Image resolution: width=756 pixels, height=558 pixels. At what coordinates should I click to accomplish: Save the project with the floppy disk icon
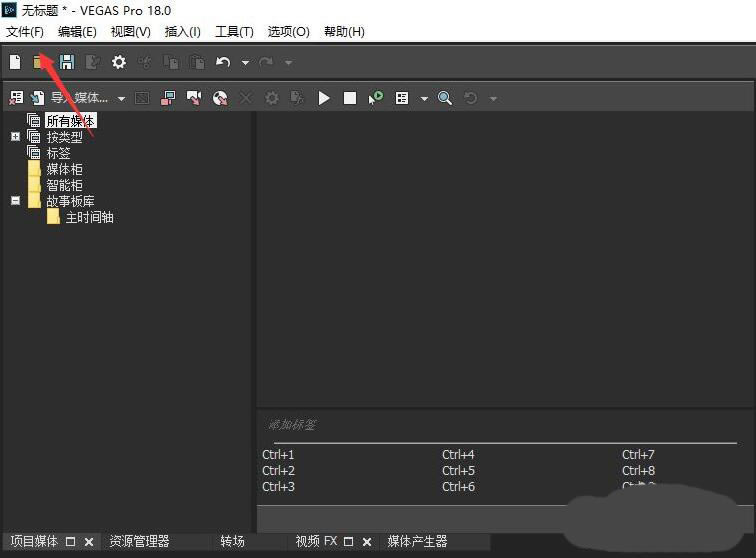[67, 62]
